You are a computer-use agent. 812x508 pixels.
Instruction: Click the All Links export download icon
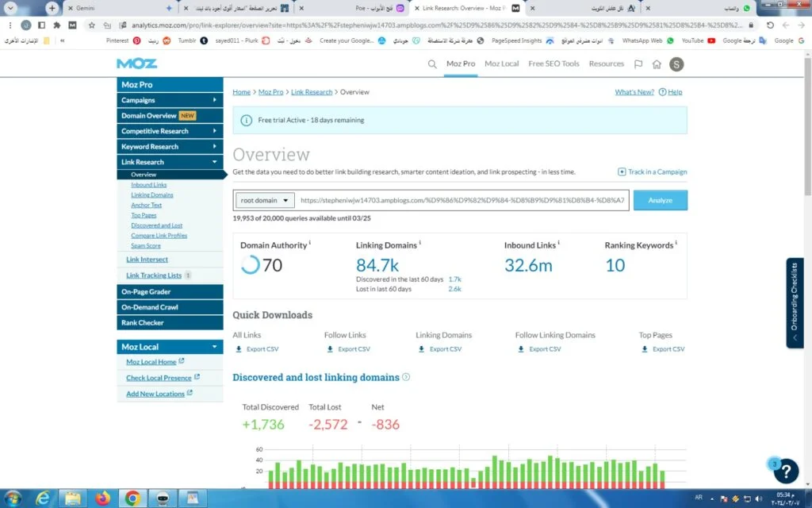pyautogui.click(x=239, y=349)
